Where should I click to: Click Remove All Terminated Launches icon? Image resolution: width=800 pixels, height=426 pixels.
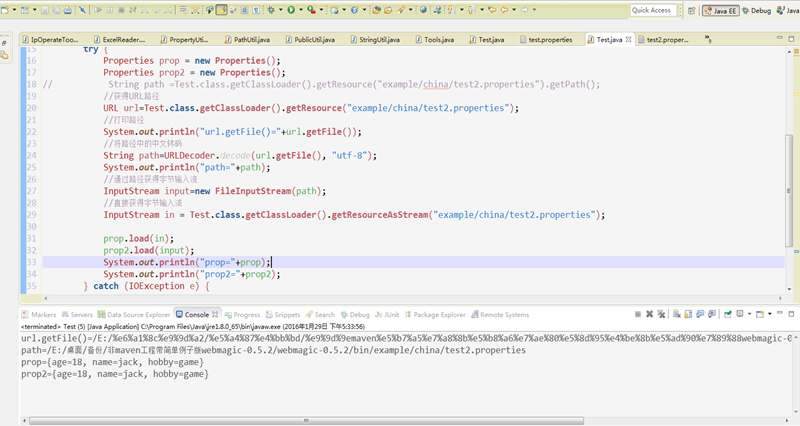pos(661,314)
